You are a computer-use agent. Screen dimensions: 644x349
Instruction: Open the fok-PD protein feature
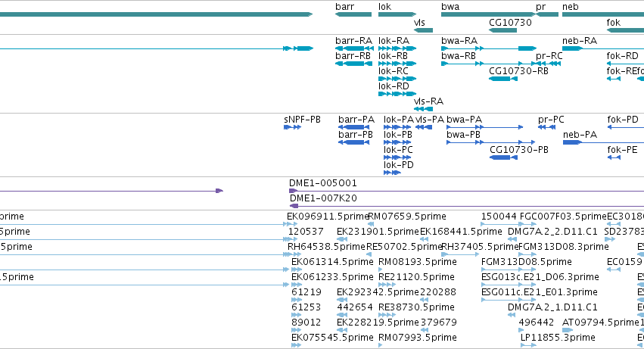626,127
